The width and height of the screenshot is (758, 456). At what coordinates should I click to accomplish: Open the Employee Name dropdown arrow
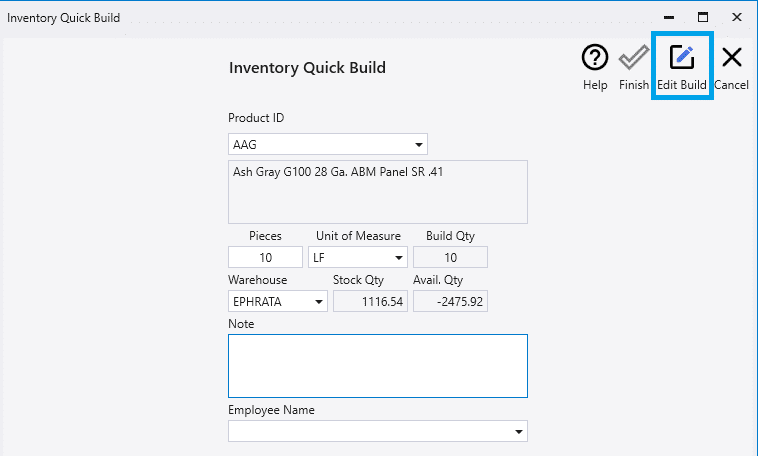[519, 431]
